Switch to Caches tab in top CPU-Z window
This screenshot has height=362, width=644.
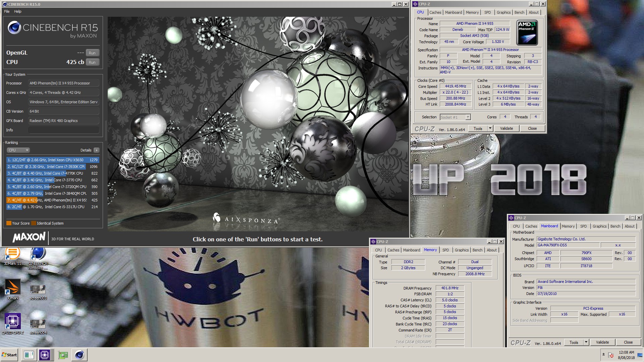tap(435, 12)
